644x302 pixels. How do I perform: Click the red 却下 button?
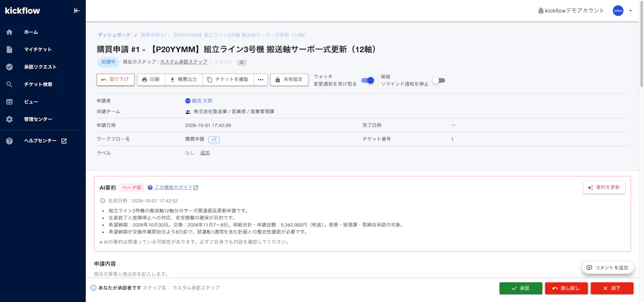pyautogui.click(x=612, y=288)
